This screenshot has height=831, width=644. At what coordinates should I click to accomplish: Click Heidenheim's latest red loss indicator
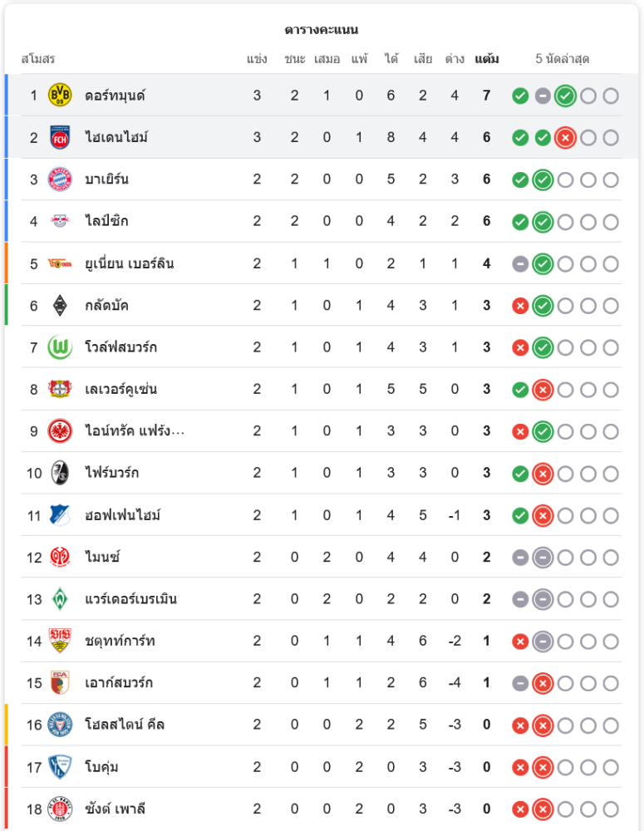point(566,138)
